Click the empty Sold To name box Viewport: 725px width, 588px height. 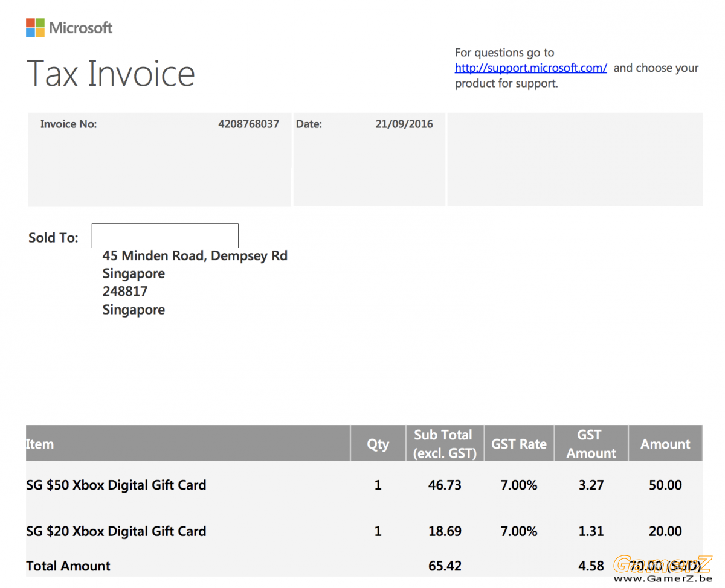(165, 235)
